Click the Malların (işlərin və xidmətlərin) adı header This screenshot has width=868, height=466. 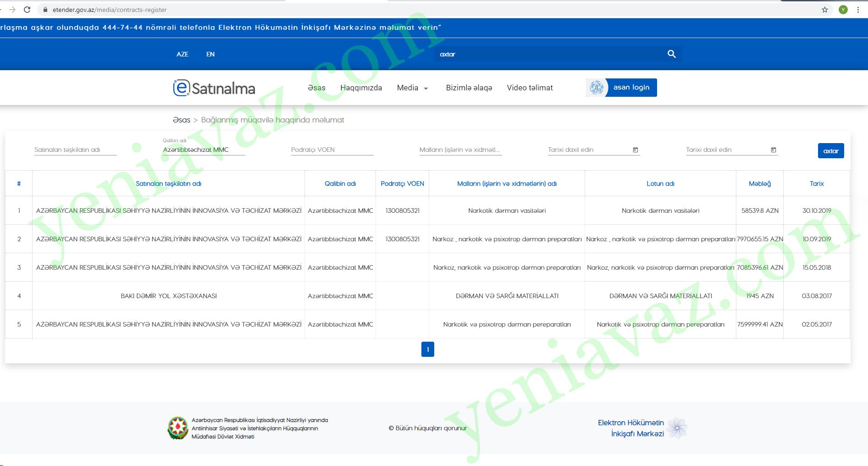(x=507, y=183)
